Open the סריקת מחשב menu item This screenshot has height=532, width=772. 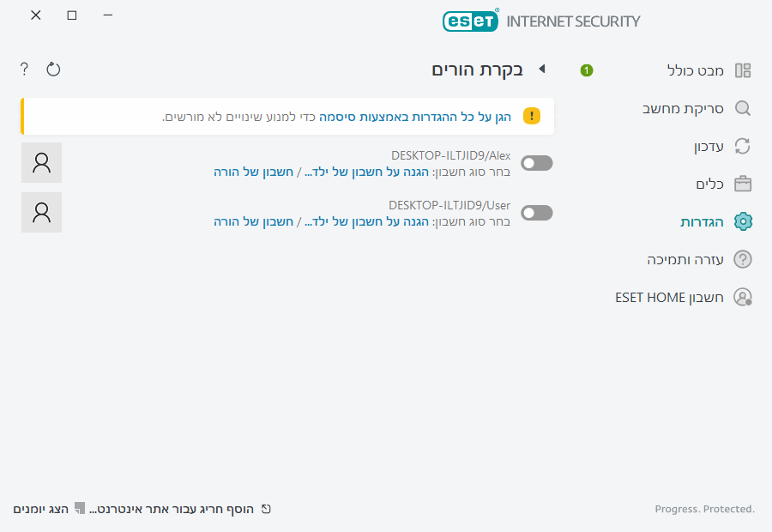[x=683, y=108]
